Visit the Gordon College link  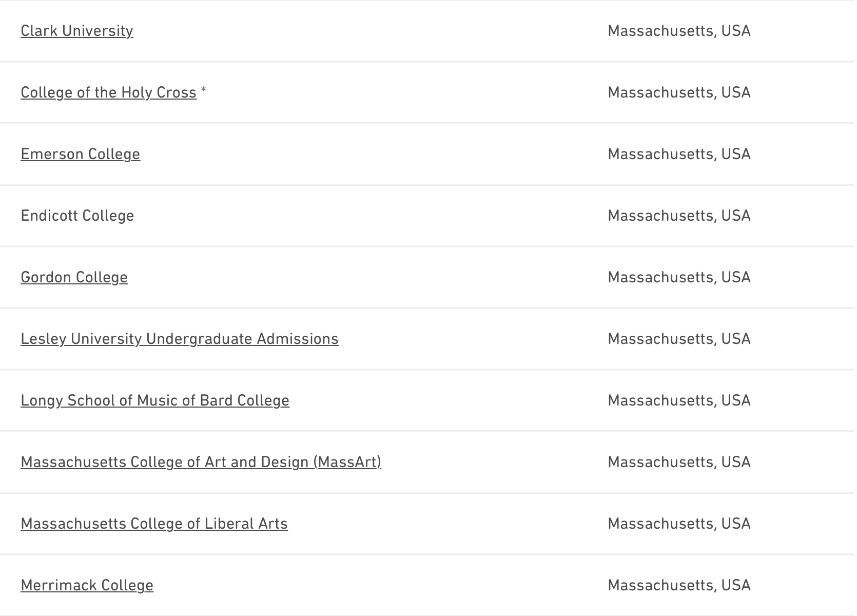74,277
